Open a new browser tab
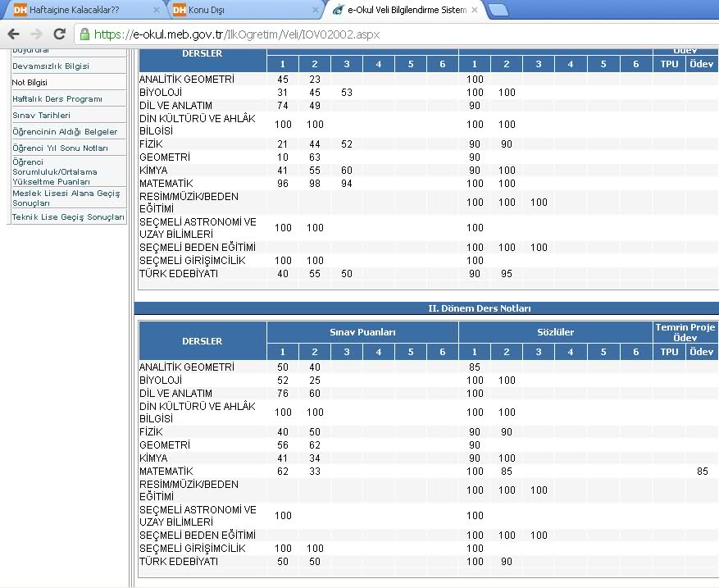 tap(498, 10)
